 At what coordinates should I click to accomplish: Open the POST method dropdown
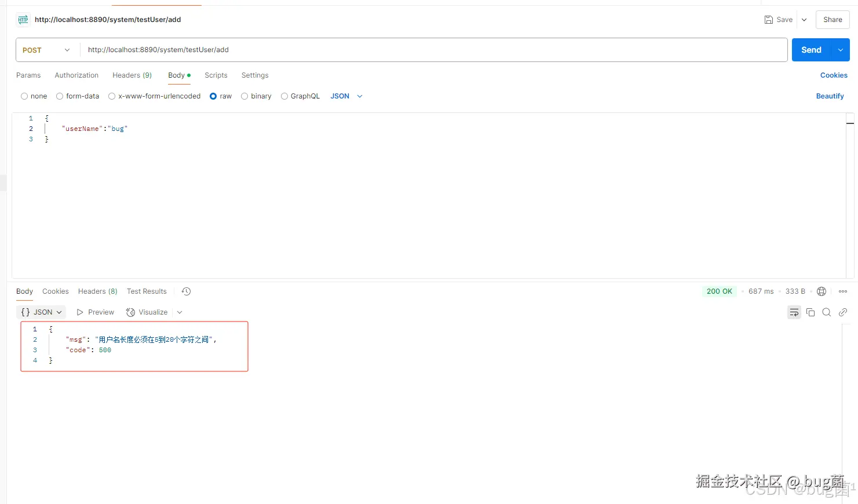point(46,50)
